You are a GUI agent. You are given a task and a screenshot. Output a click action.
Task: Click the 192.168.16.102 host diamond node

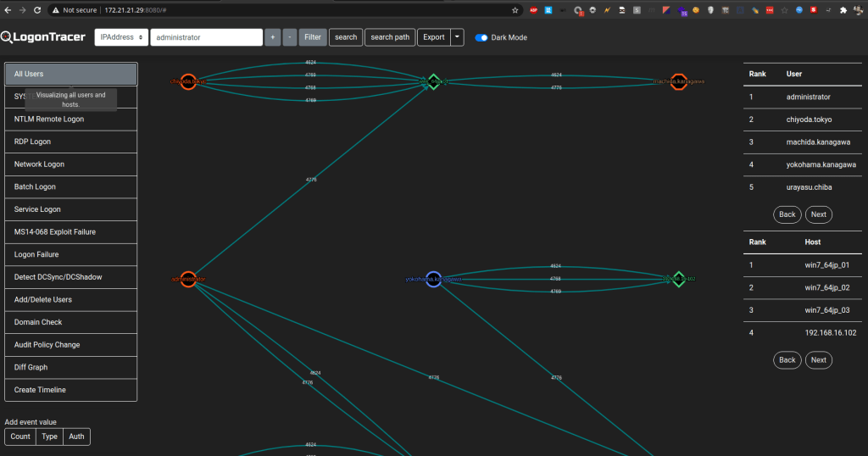(x=678, y=279)
